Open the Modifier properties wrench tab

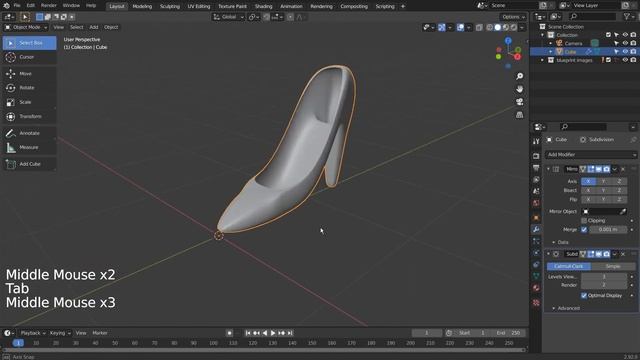(x=536, y=229)
